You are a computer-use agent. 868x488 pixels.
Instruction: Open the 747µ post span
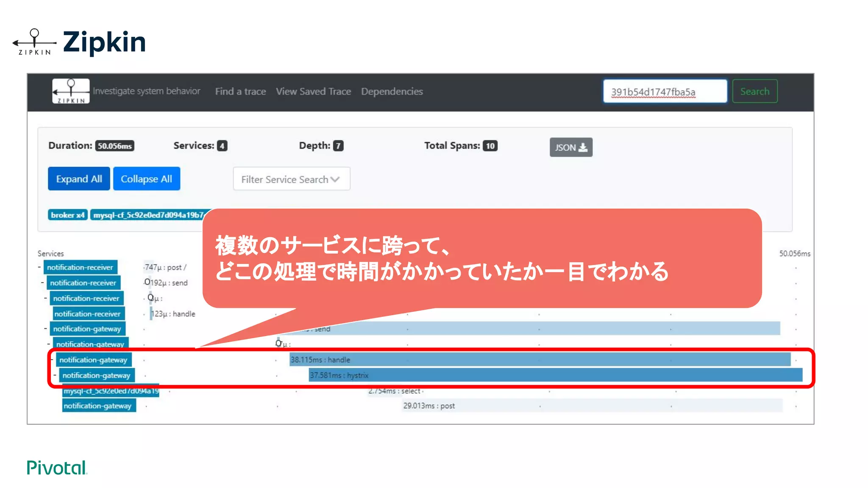point(165,267)
